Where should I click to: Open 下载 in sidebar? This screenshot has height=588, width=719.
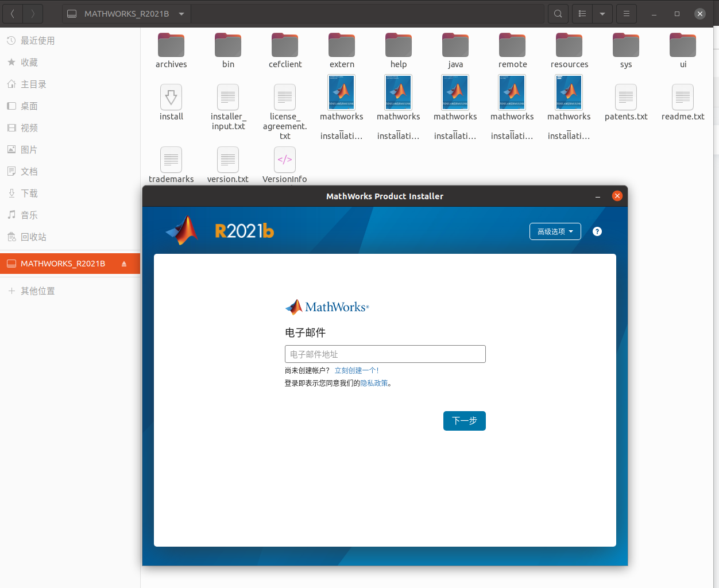pyautogui.click(x=70, y=194)
